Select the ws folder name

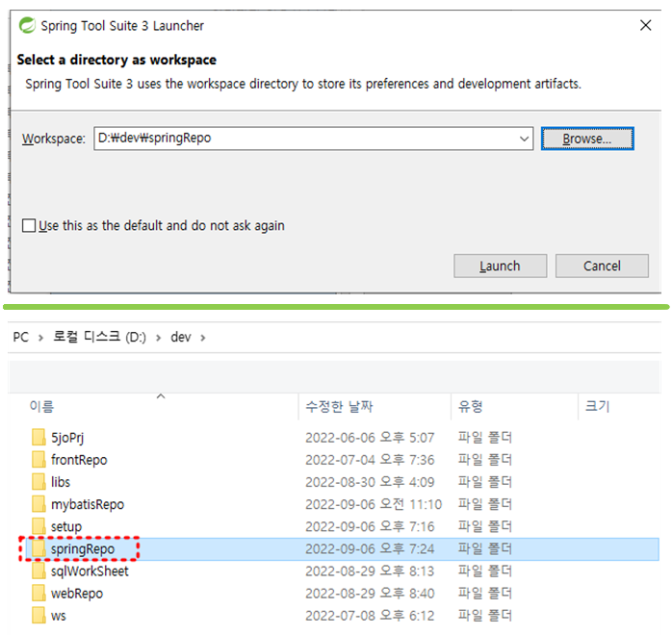coord(59,616)
